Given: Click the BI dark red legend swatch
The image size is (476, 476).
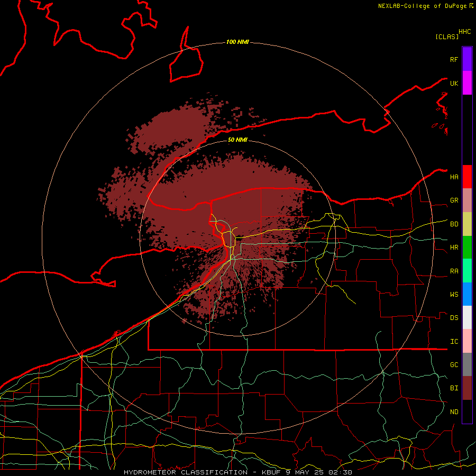Looking at the screenshot, I should (x=467, y=388).
